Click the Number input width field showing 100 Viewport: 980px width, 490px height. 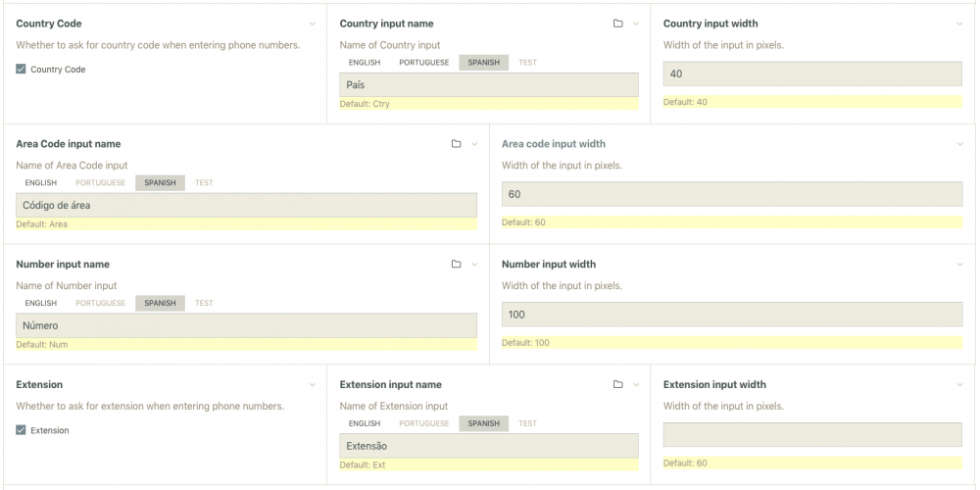click(731, 315)
